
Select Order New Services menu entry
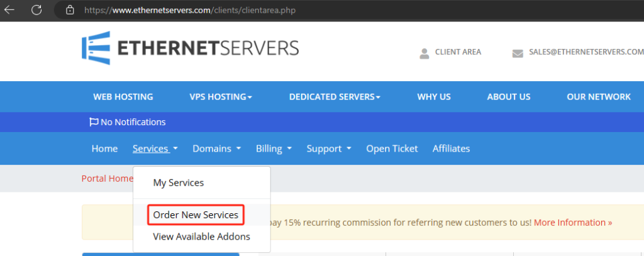tap(196, 215)
